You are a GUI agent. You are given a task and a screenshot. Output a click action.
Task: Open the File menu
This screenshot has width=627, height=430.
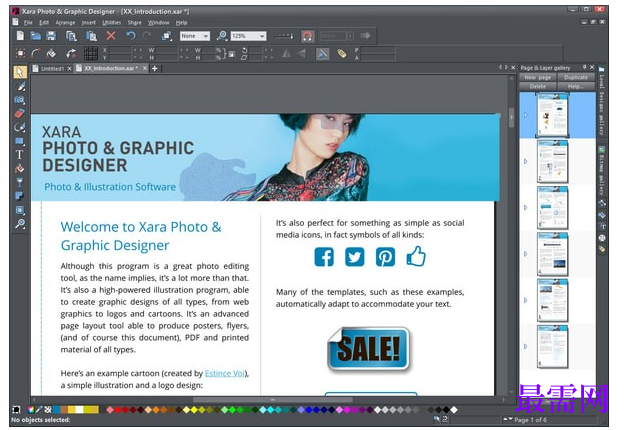(x=28, y=23)
